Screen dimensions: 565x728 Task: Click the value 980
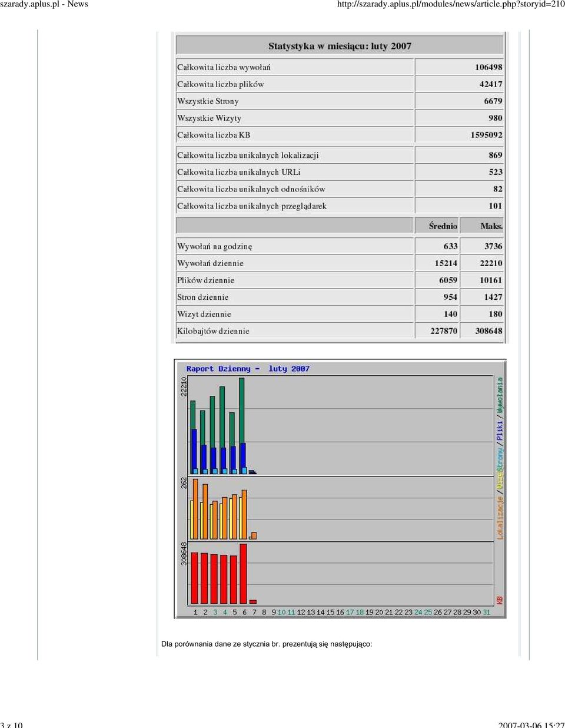point(496,118)
